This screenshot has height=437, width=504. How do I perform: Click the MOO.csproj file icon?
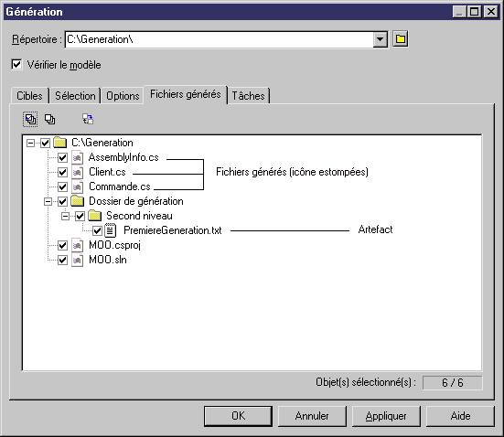click(x=77, y=246)
